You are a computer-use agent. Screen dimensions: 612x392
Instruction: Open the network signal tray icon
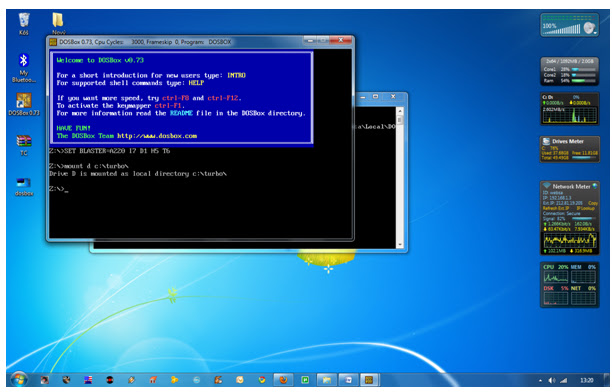(x=563, y=380)
